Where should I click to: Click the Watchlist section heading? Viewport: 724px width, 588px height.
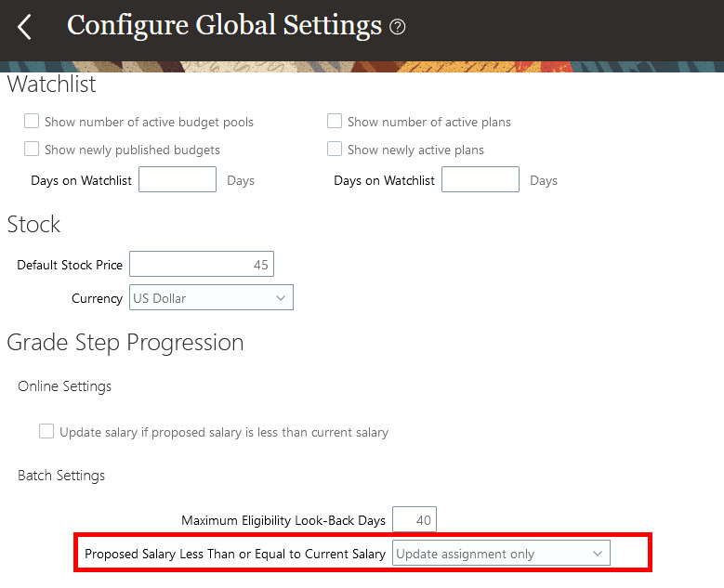tap(52, 85)
